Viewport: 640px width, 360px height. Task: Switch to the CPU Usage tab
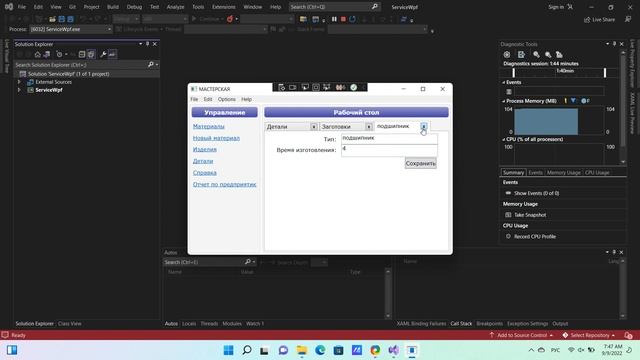click(597, 173)
